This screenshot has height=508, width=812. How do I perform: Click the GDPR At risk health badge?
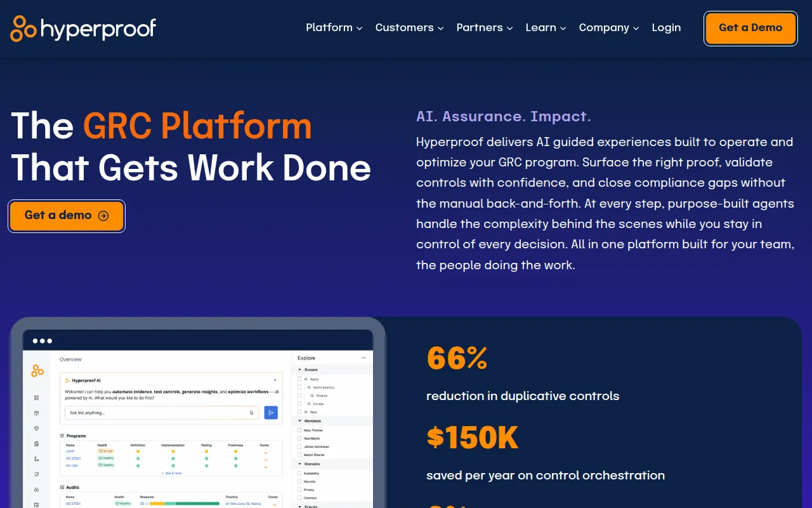(x=105, y=451)
